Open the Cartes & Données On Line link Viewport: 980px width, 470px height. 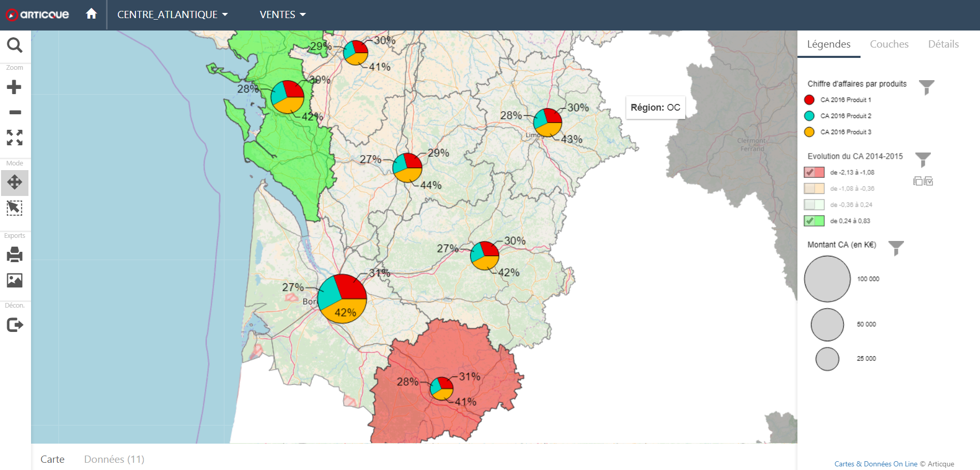[876, 464]
